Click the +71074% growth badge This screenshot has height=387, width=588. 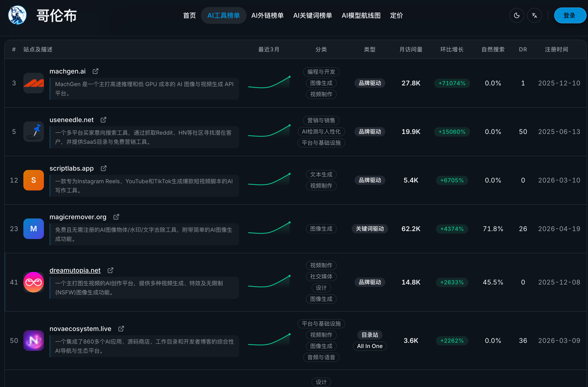[x=452, y=83]
